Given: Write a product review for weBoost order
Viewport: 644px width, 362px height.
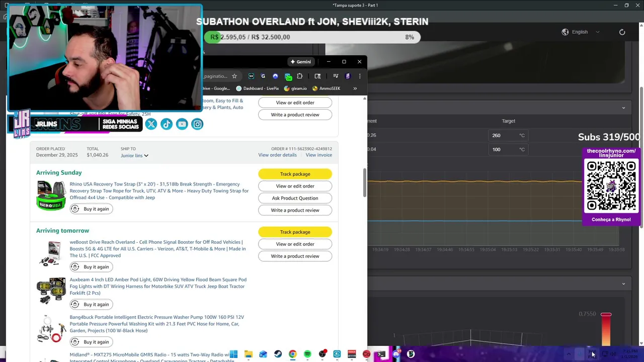Looking at the screenshot, I should pyautogui.click(x=295, y=256).
